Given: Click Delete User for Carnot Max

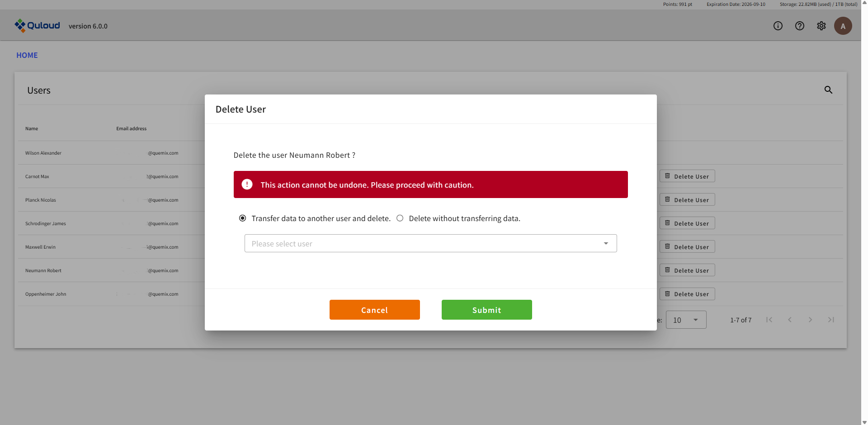Looking at the screenshot, I should click(687, 176).
